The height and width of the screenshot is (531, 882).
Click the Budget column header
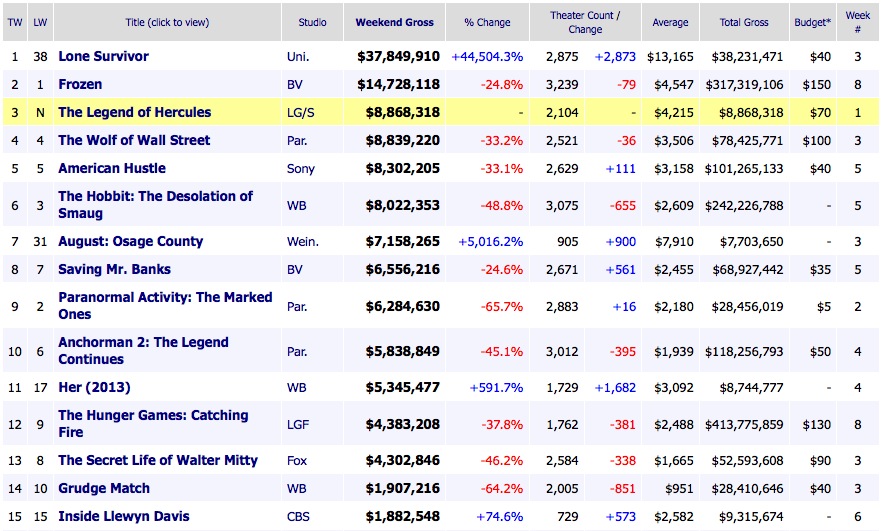point(817,22)
